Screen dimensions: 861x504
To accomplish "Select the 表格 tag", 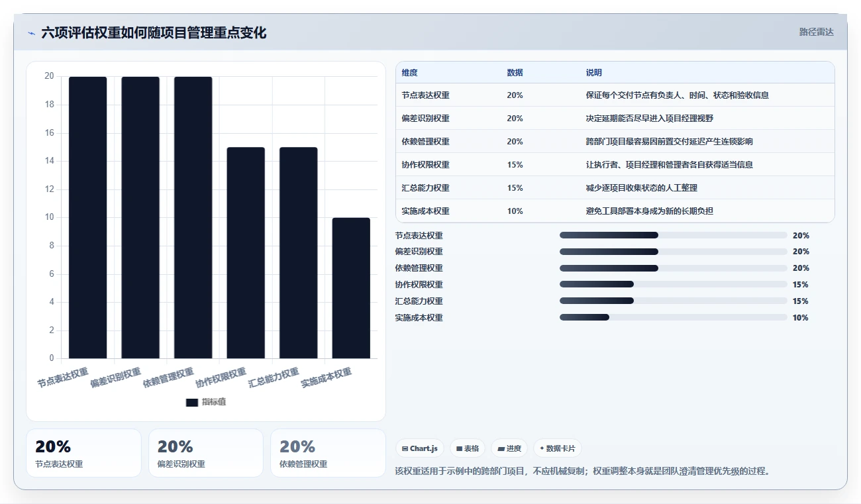I will click(468, 448).
